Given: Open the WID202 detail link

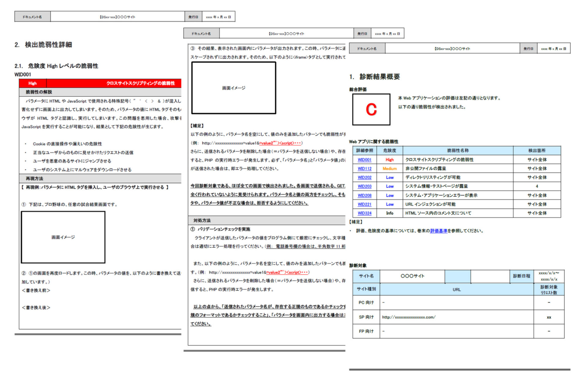Looking at the screenshot, I should pyautogui.click(x=364, y=177).
